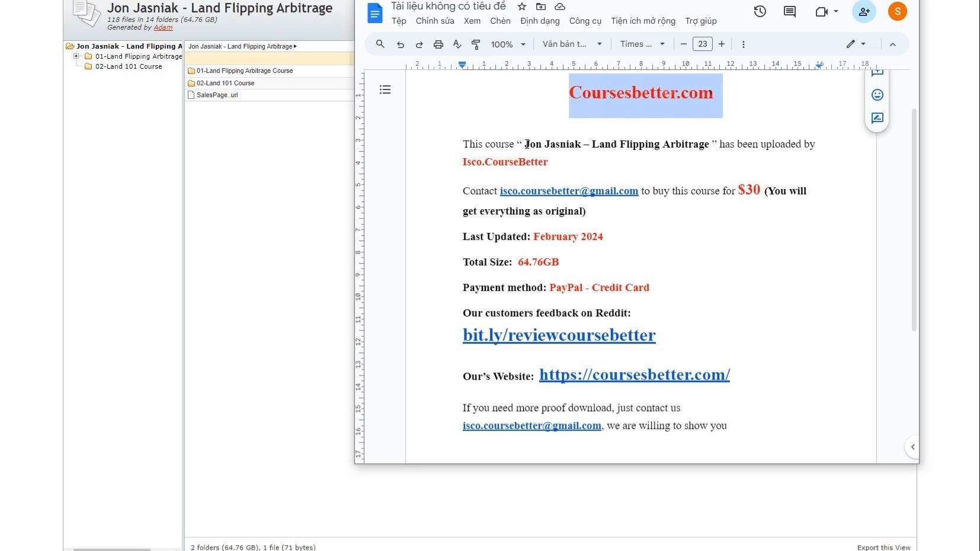Open the account avatar S
Viewport: 980px width, 551px height.
(898, 11)
